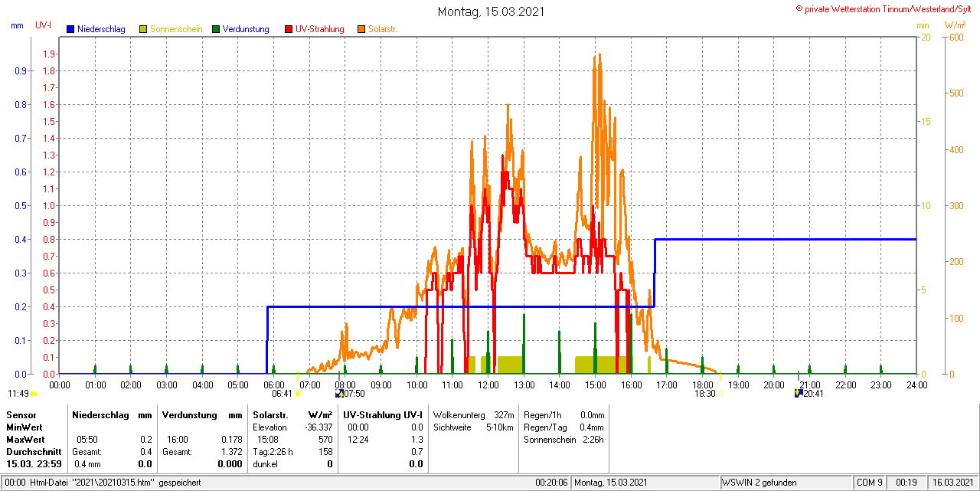Image resolution: width=980 pixels, height=491 pixels.
Task: Click the Sonnenschein 2:26h entry
Action: pos(563,440)
